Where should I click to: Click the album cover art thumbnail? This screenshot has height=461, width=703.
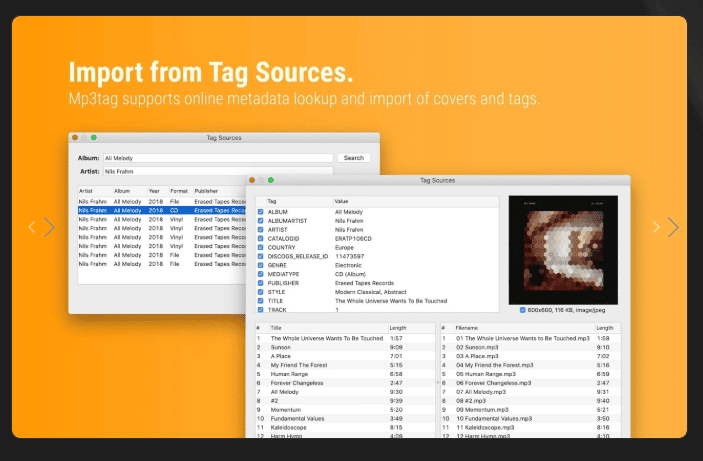563,250
